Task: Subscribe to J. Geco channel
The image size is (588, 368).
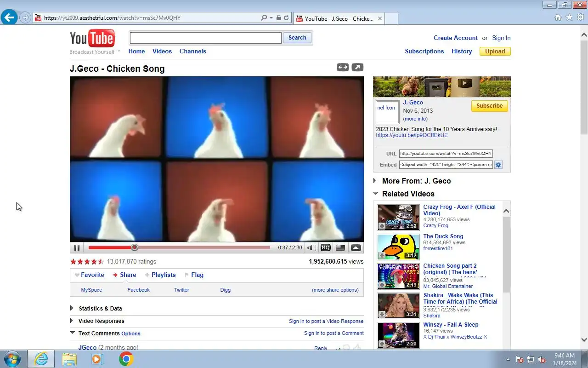Action: pyautogui.click(x=489, y=106)
